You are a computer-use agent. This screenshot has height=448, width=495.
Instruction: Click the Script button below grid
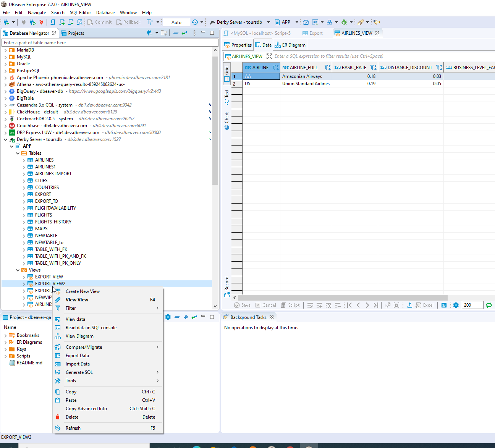point(290,305)
